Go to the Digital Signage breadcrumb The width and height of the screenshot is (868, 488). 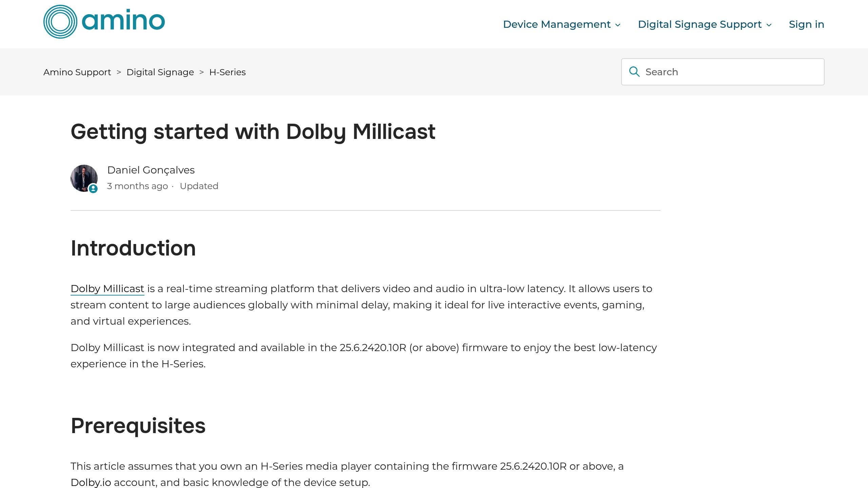click(x=160, y=72)
